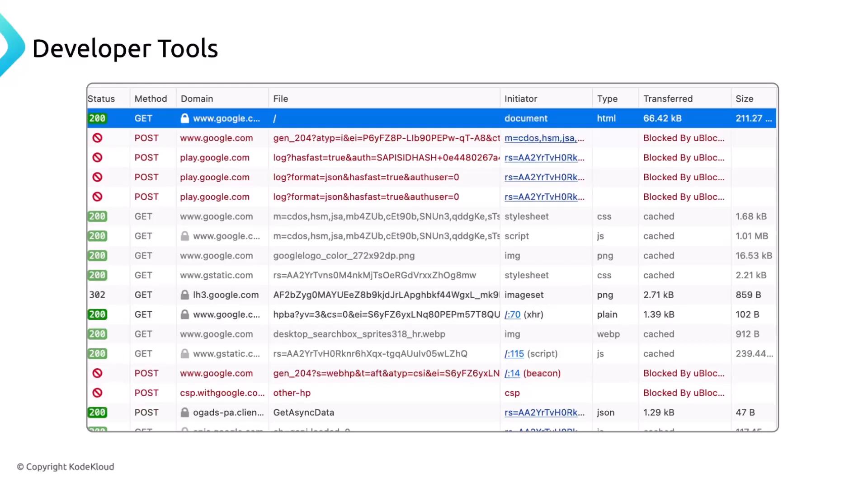The height and width of the screenshot is (488, 868).
Task: Click the lock icon beside lh3.google.com
Action: click(x=184, y=295)
